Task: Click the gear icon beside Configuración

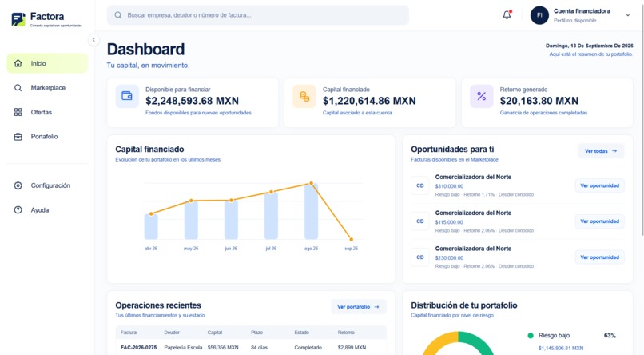Action: click(x=18, y=185)
